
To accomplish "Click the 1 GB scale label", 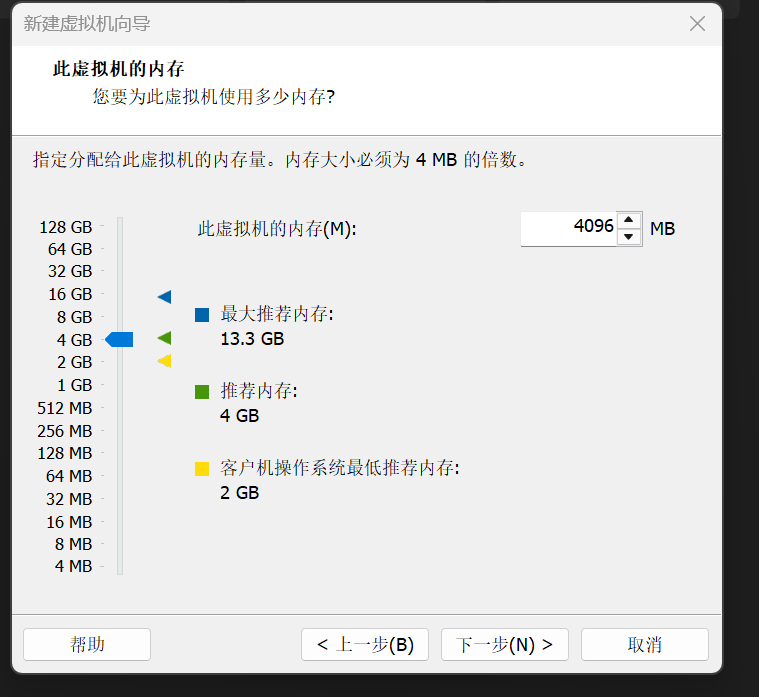I will pos(75,385).
